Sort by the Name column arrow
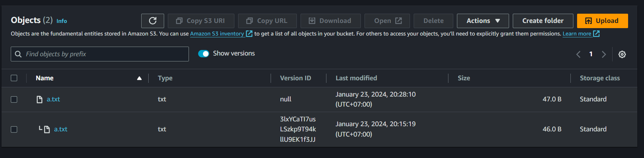This screenshot has height=158, width=644. (x=139, y=78)
